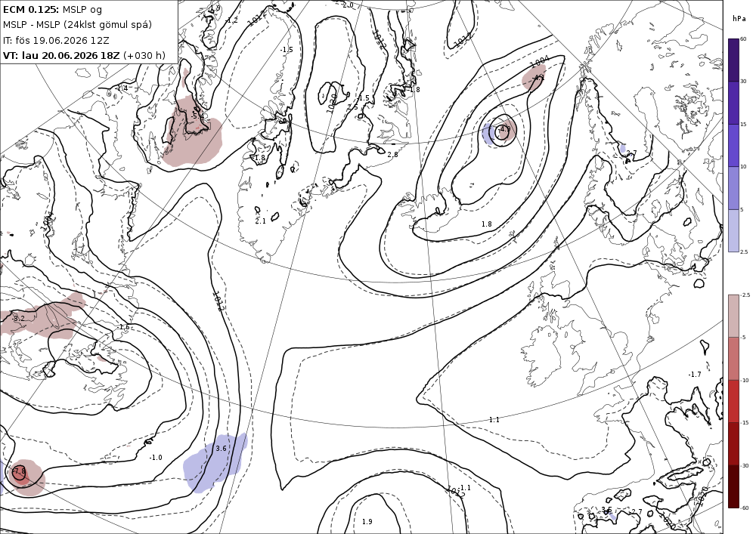Pick the salmon -5 to -10 legend swatch
This screenshot has width=756, height=534.
[x=733, y=358]
